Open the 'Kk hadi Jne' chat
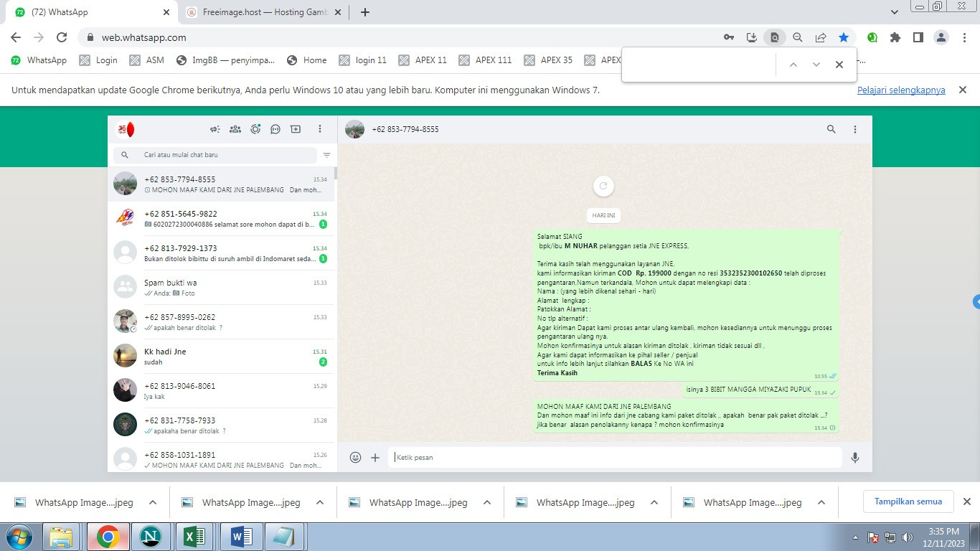980x551 pixels. [x=221, y=357]
